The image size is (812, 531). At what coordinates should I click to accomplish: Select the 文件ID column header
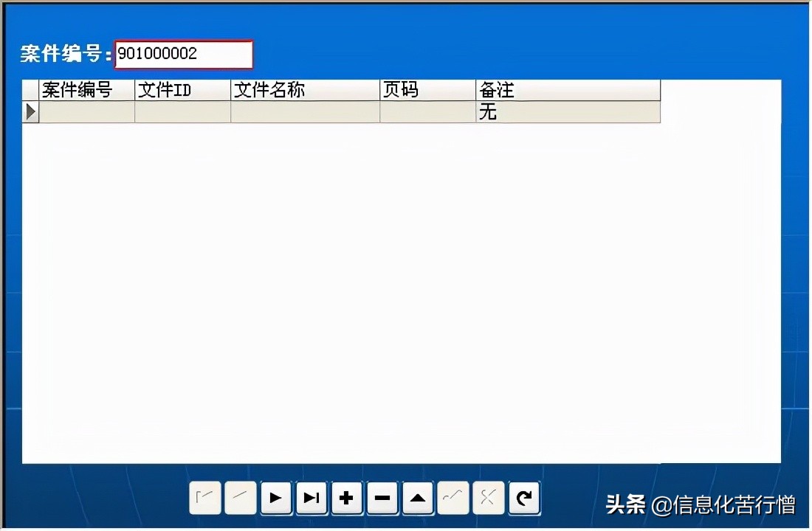pos(182,90)
